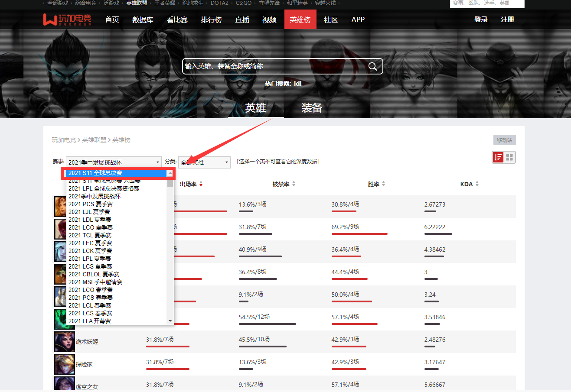
Task: Select 2021 LDL 夏季赛 option
Action: (x=117, y=220)
